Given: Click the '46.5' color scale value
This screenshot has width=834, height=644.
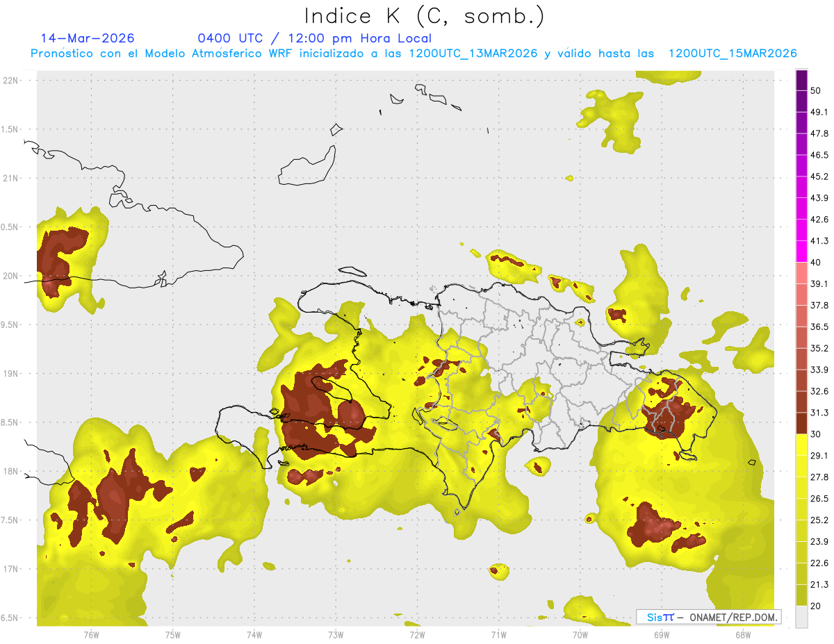Looking at the screenshot, I should pyautogui.click(x=819, y=156).
